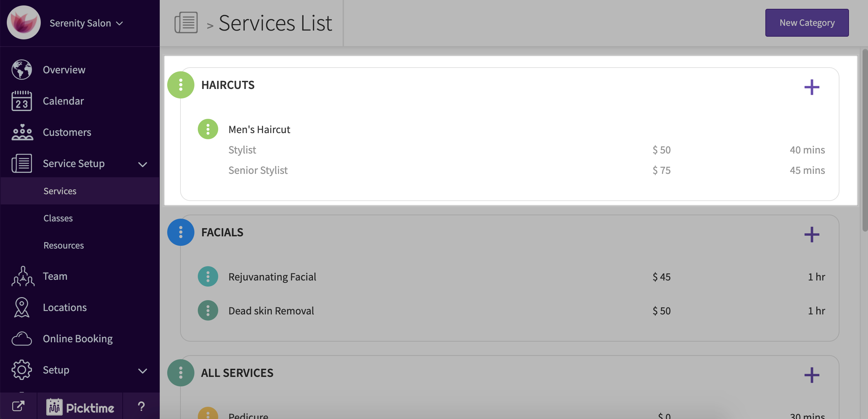Expand Serenity Salon account dropdown
The height and width of the screenshot is (419, 868).
tap(119, 23)
